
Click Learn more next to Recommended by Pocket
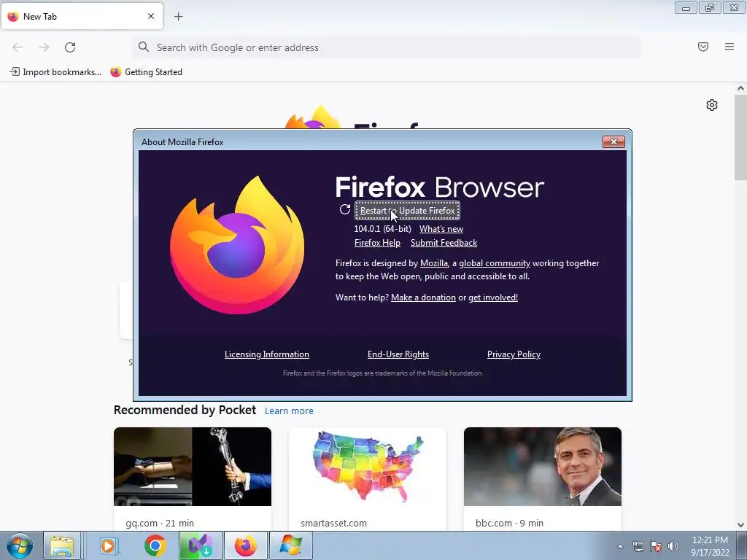(x=289, y=411)
